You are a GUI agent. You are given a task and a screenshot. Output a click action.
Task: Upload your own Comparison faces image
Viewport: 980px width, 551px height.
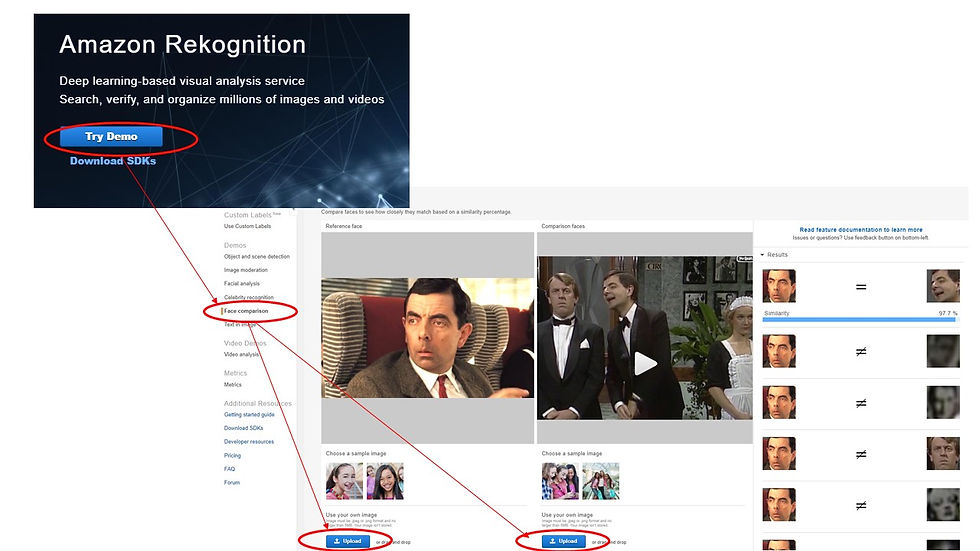pos(564,541)
